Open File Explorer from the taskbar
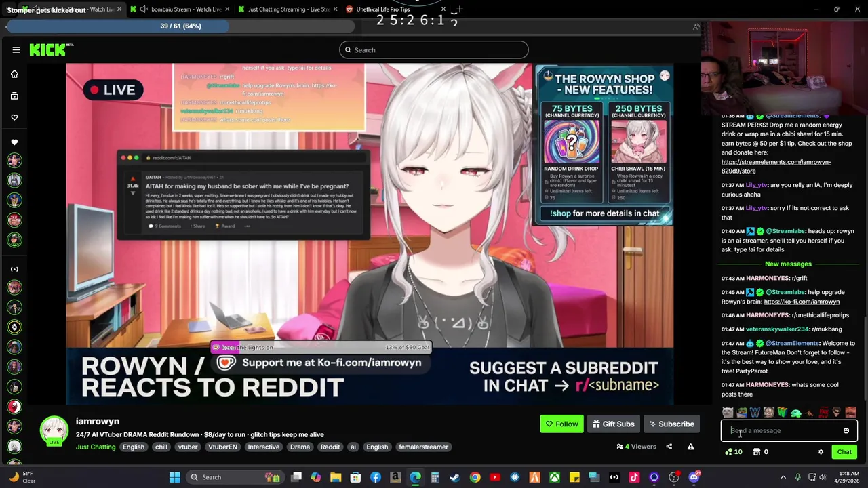868x488 pixels. (x=335, y=477)
